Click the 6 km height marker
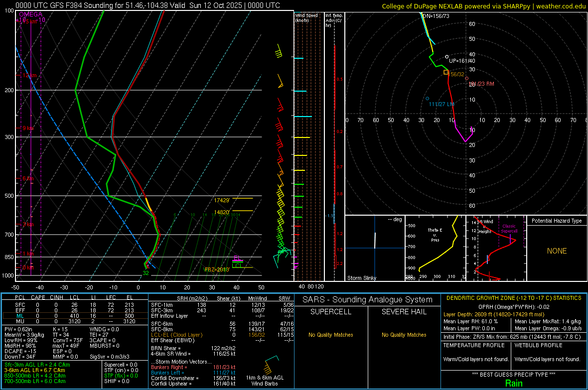The height and width of the screenshot is (390, 588). (x=28, y=178)
